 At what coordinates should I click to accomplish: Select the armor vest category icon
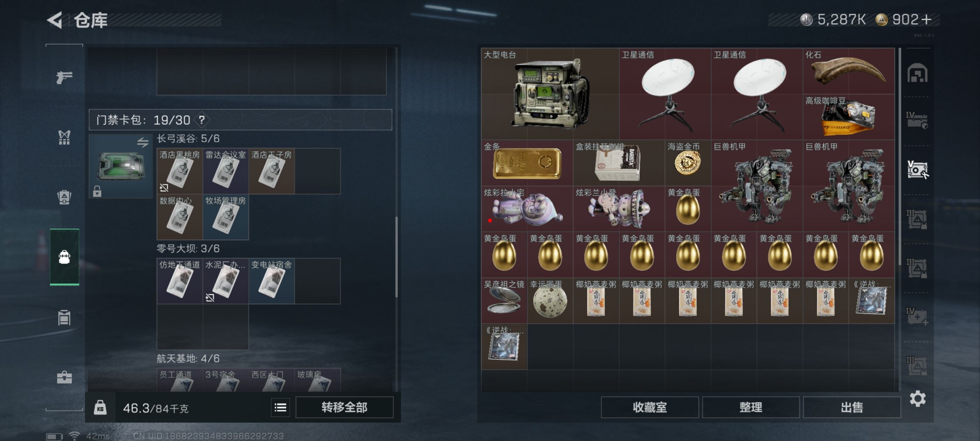point(64,137)
